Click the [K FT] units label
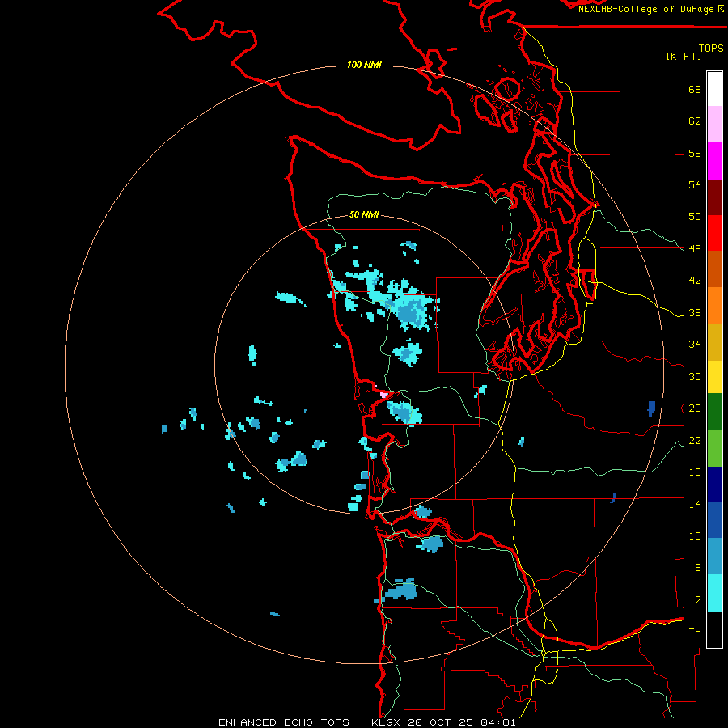The image size is (728, 728). (684, 56)
